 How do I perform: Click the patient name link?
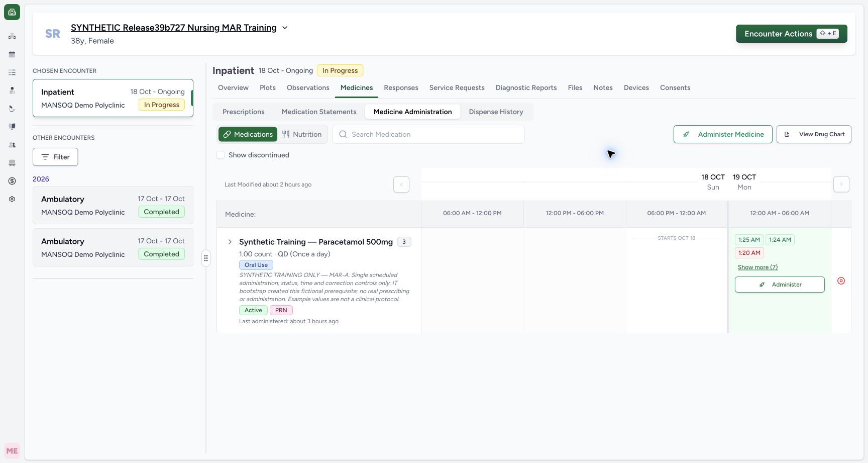(x=174, y=28)
